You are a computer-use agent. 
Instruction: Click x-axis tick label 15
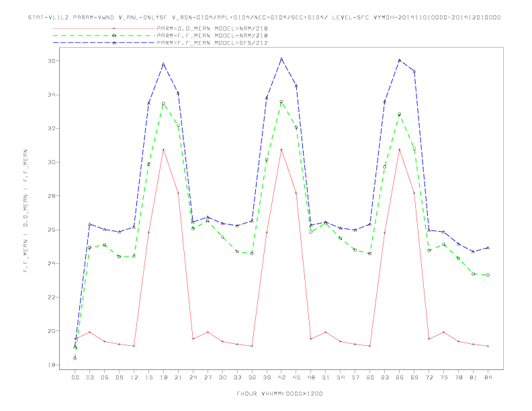(148, 377)
